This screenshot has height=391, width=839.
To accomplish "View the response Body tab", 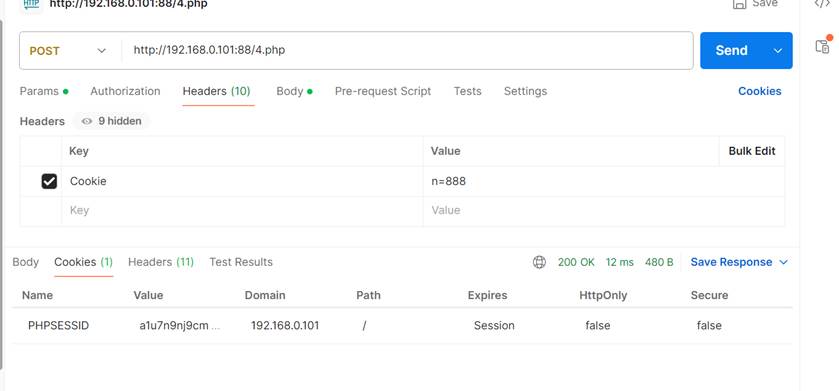I will click(x=26, y=262).
